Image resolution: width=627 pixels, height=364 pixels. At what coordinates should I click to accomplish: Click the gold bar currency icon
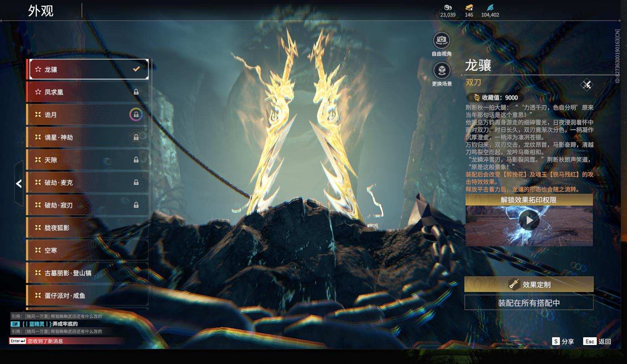469,7
